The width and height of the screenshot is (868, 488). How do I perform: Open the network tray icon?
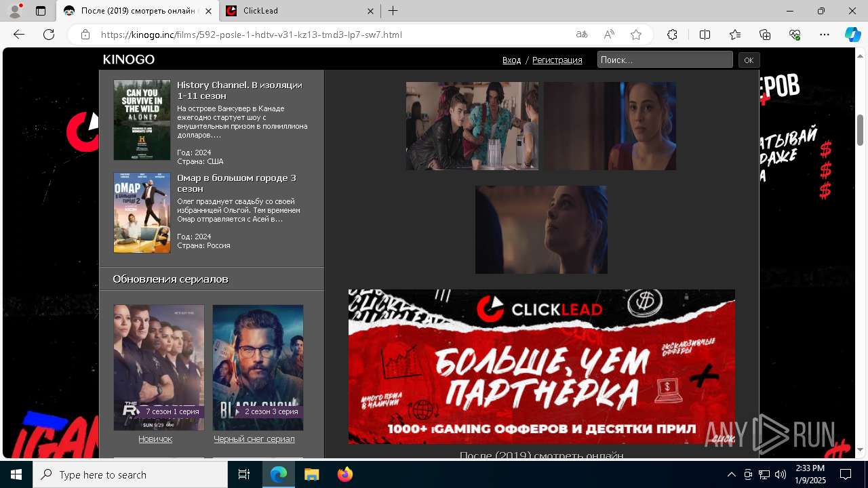(764, 474)
